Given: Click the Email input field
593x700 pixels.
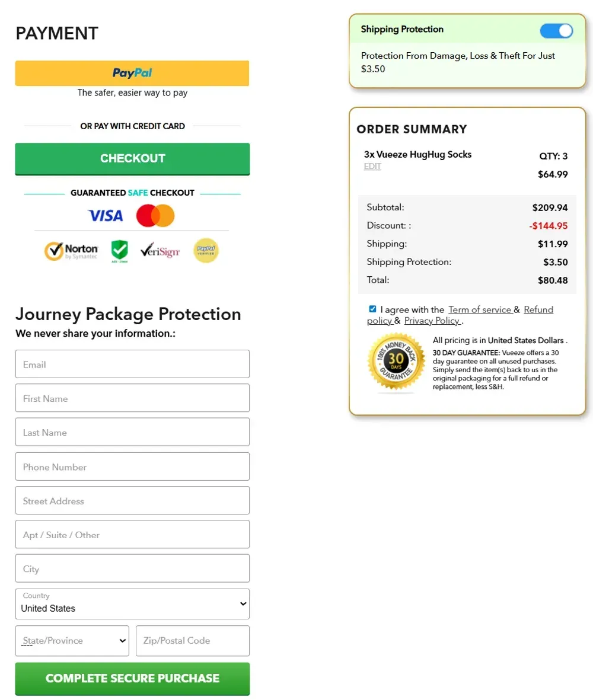Looking at the screenshot, I should pos(132,364).
